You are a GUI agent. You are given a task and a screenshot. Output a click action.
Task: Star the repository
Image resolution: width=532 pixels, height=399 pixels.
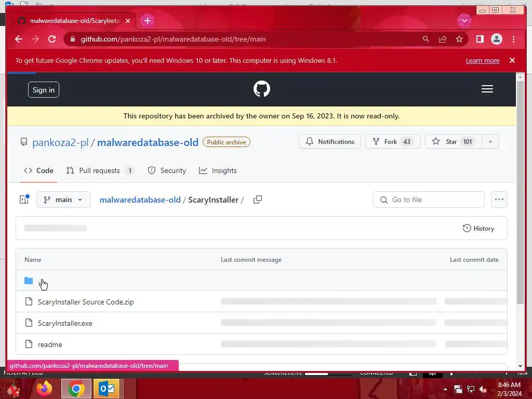453,141
